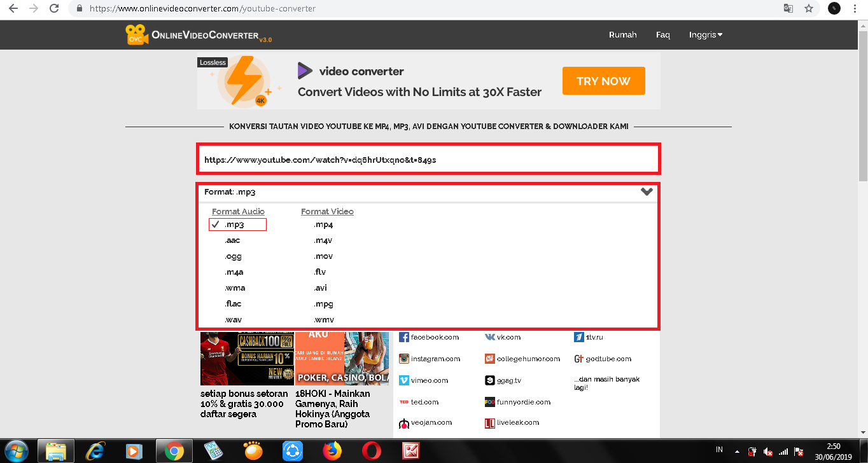Image resolution: width=868 pixels, height=463 pixels.
Task: Select the .wma audio format
Action: coord(234,288)
